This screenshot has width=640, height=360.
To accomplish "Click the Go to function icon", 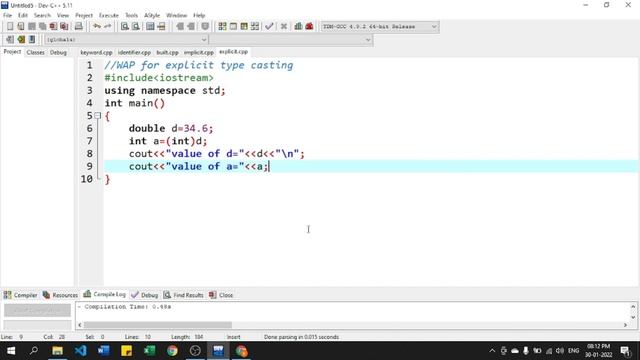I will pyautogui.click(x=150, y=27).
